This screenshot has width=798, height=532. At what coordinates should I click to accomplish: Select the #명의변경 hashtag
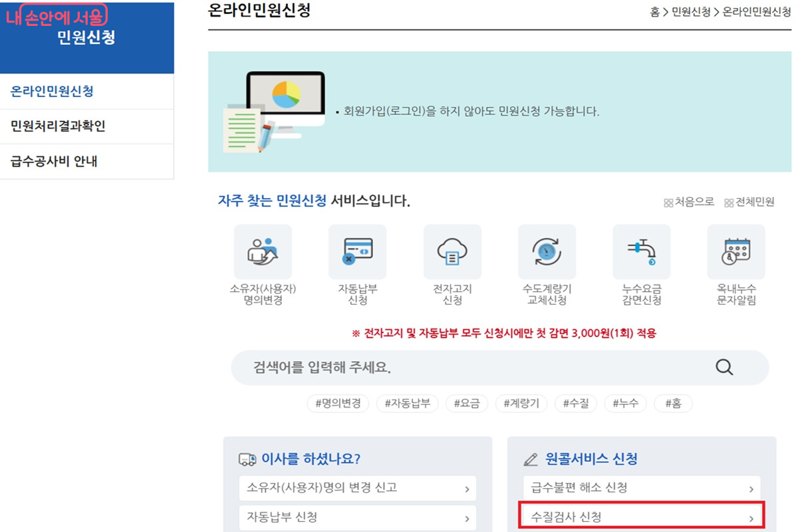pyautogui.click(x=338, y=403)
